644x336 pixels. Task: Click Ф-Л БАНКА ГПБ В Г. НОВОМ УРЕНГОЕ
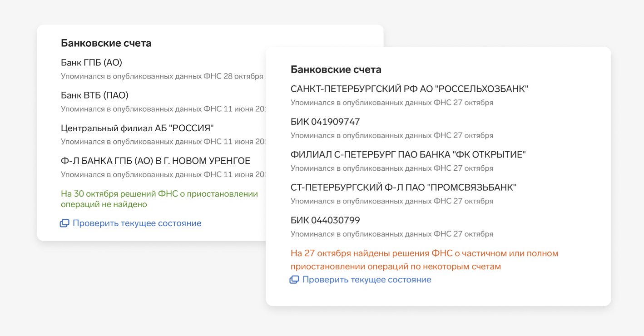tap(155, 161)
